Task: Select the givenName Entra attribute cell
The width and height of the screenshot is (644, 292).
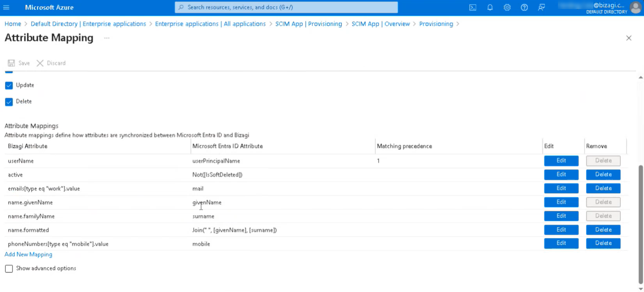Action: 207,202
